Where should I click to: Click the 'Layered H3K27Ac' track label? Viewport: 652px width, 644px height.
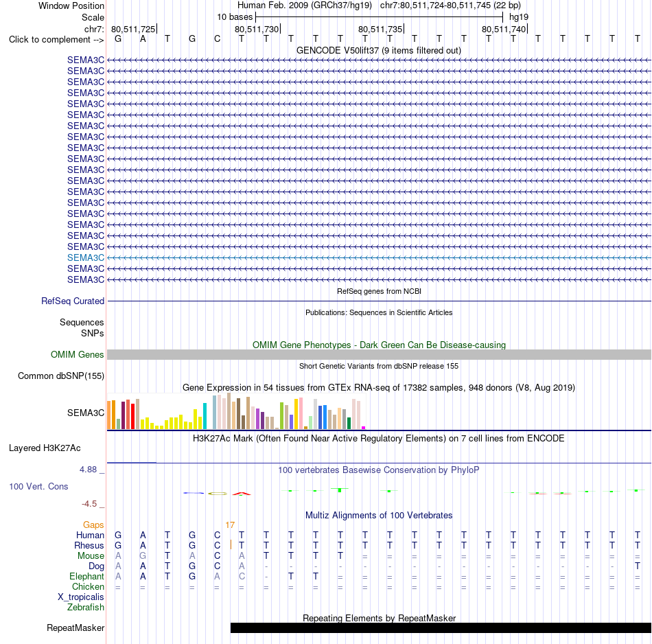coord(45,448)
